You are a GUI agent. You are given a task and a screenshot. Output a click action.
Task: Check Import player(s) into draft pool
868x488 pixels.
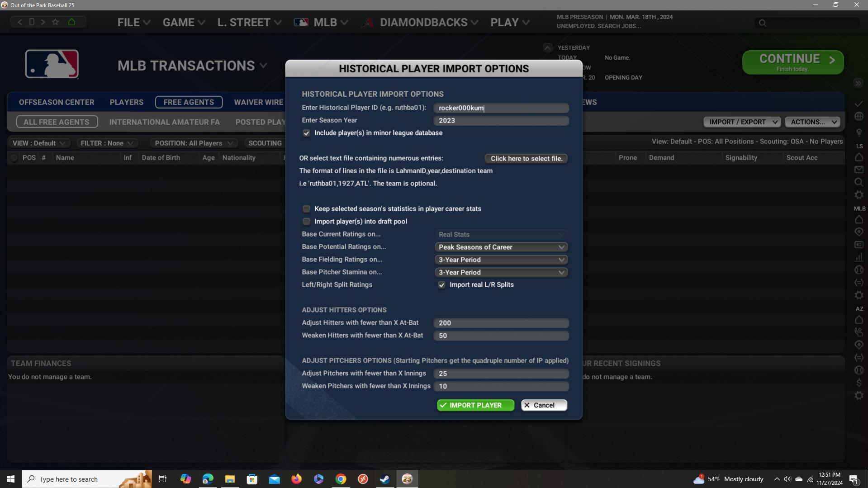pyautogui.click(x=307, y=222)
